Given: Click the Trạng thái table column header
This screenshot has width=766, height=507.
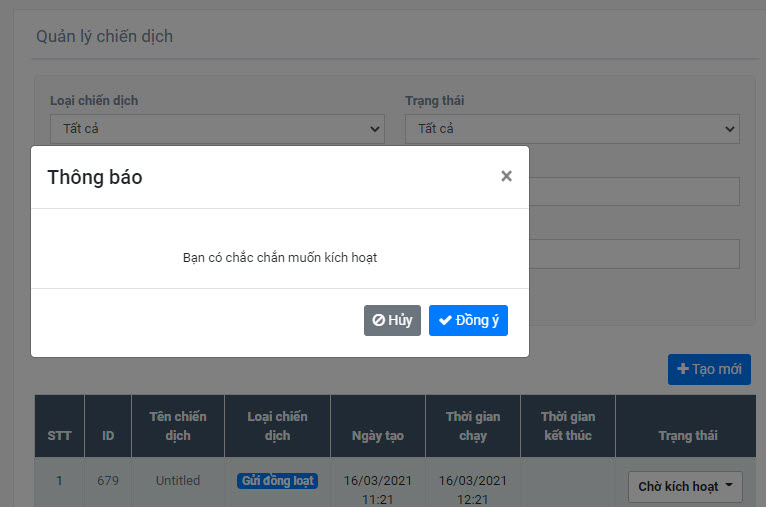Looking at the screenshot, I should point(688,436).
